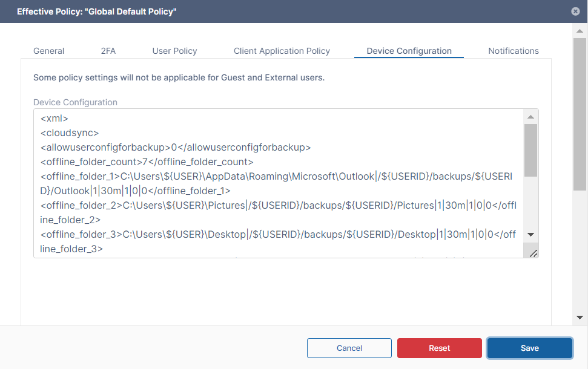
Task: Open the 2FA tab
Action: click(x=108, y=51)
